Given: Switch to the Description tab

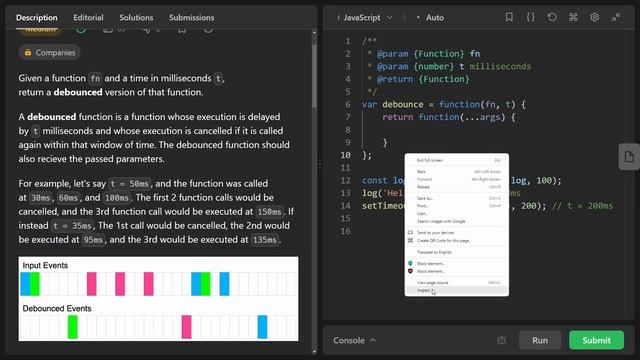Looking at the screenshot, I should (37, 18).
